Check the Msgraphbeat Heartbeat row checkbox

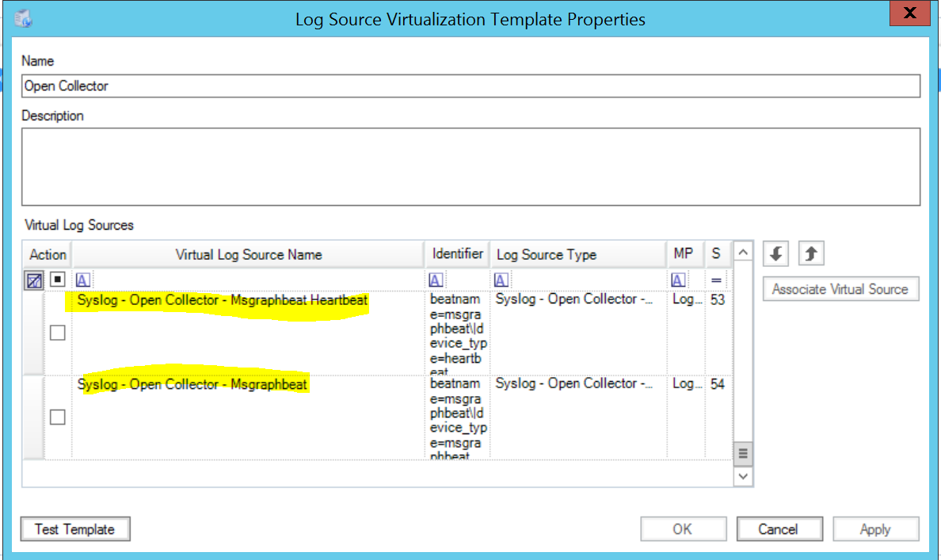[x=58, y=333]
